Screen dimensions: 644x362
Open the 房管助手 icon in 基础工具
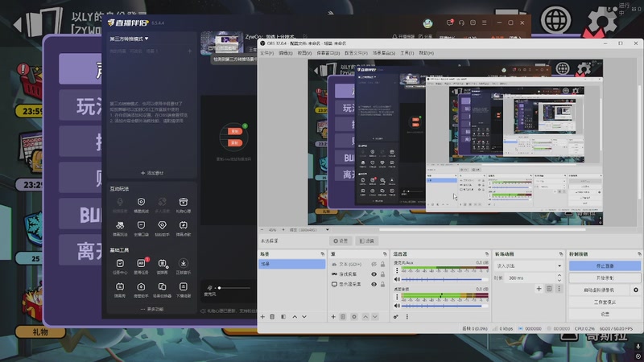[x=142, y=286]
